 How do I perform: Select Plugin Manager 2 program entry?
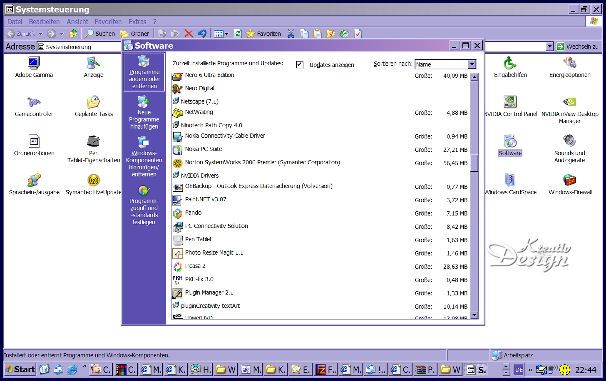pyautogui.click(x=209, y=293)
